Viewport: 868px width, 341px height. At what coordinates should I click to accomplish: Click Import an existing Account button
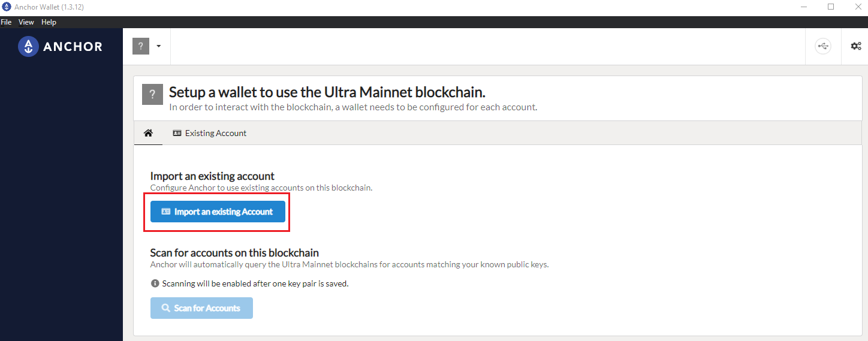click(x=218, y=212)
